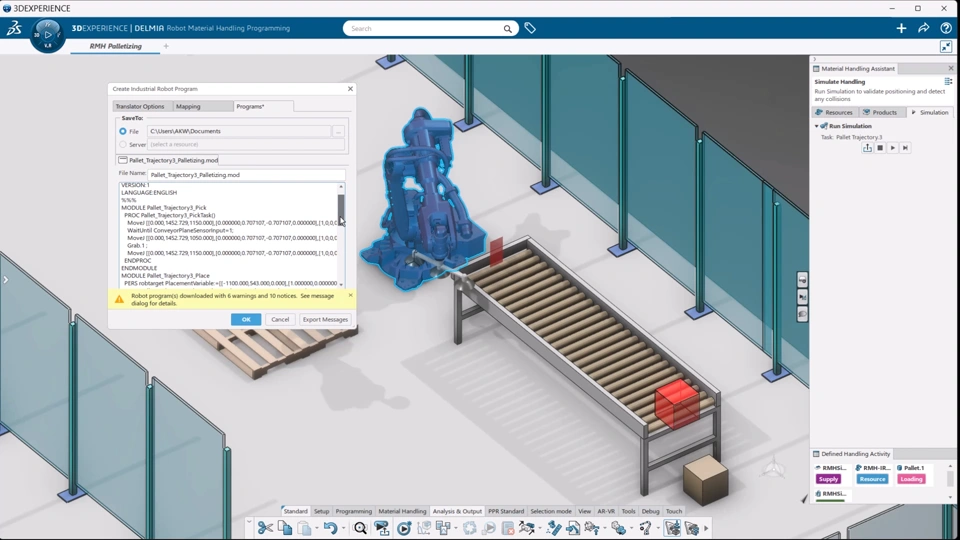The image size is (960, 540).
Task: Click the program text scrollbar thumb
Action: [341, 209]
